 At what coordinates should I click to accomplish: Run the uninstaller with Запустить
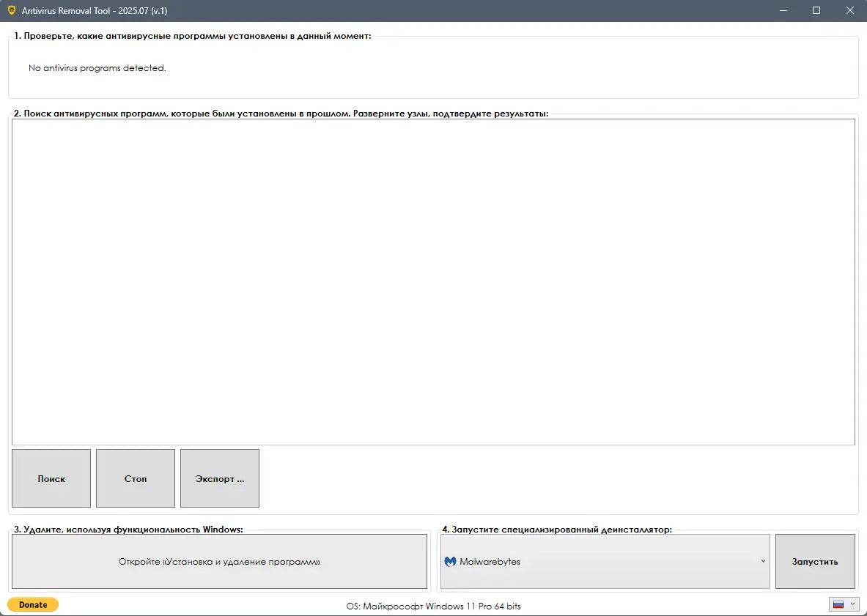pos(815,561)
